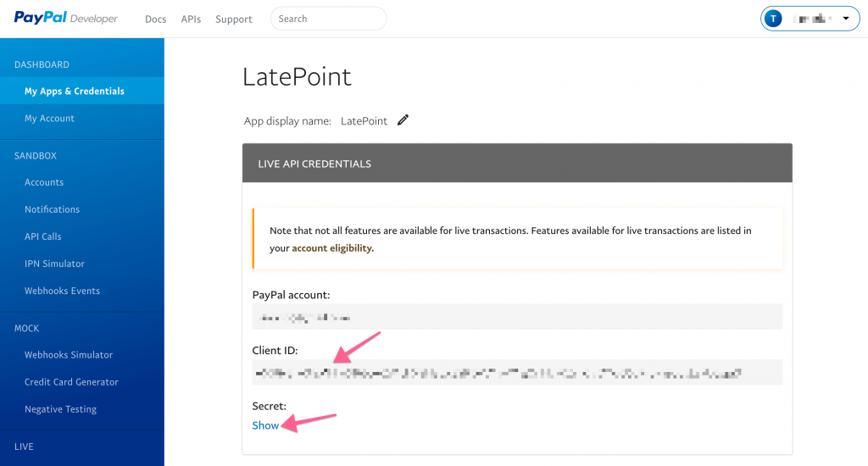Image resolution: width=868 pixels, height=466 pixels.
Task: Click the Search input field
Action: click(x=328, y=19)
